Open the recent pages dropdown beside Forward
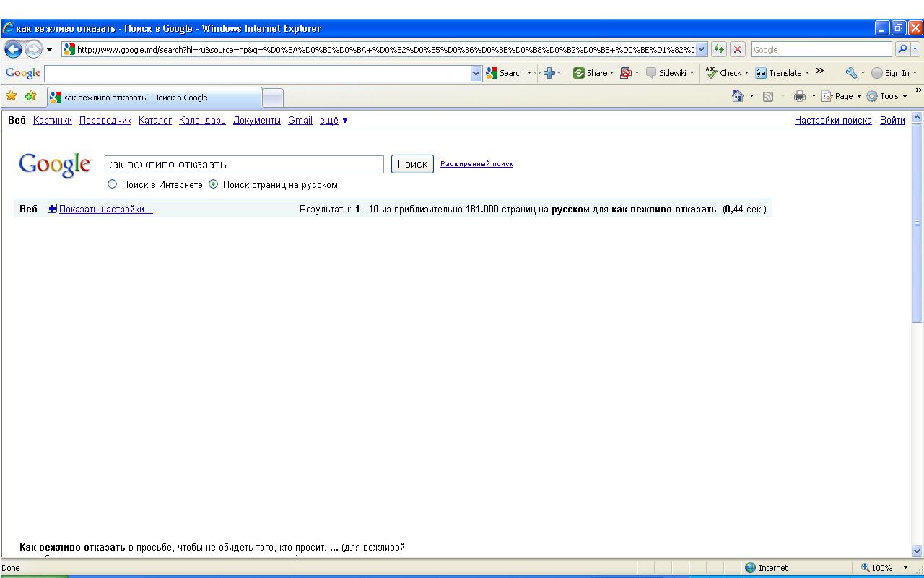The image size is (924, 578). (x=49, y=50)
